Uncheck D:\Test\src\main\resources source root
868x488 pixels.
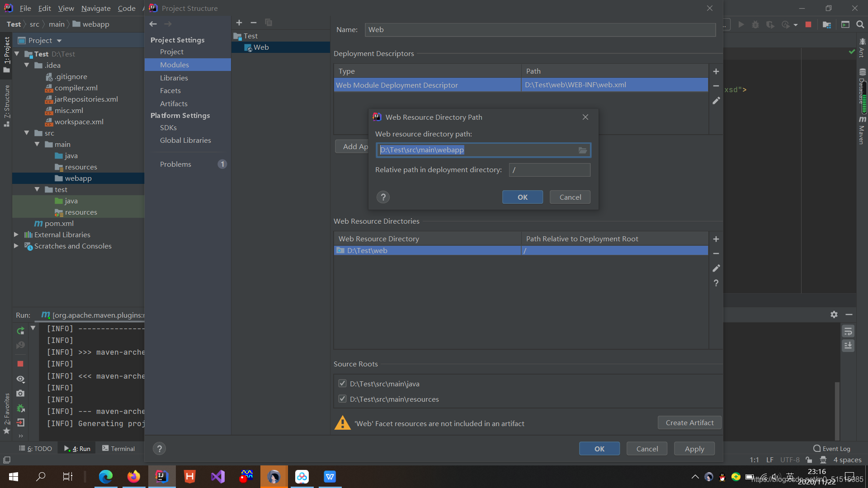342,399
